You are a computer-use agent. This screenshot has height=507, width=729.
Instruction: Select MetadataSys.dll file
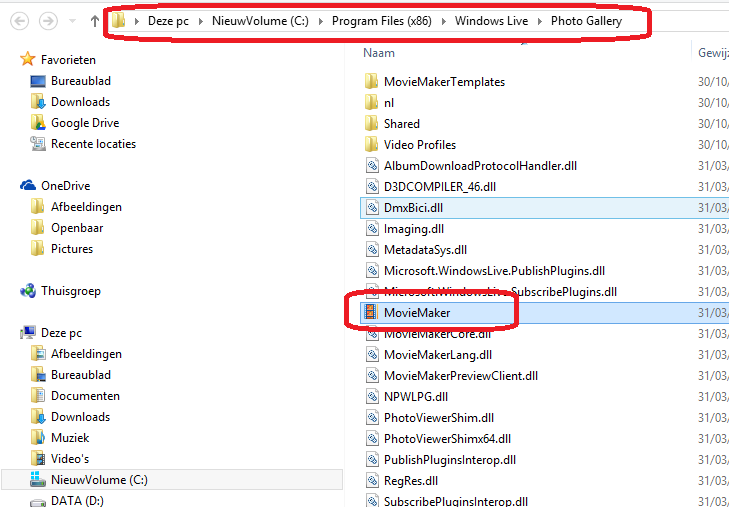tap(425, 250)
